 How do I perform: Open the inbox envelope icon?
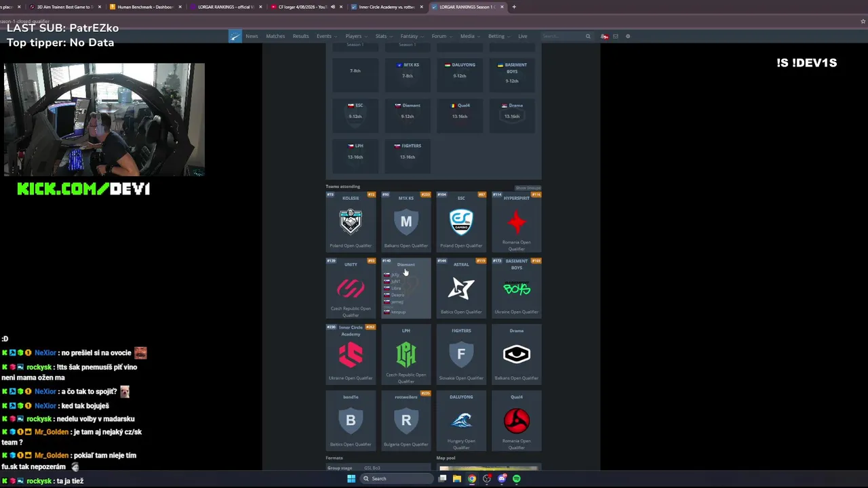616,36
